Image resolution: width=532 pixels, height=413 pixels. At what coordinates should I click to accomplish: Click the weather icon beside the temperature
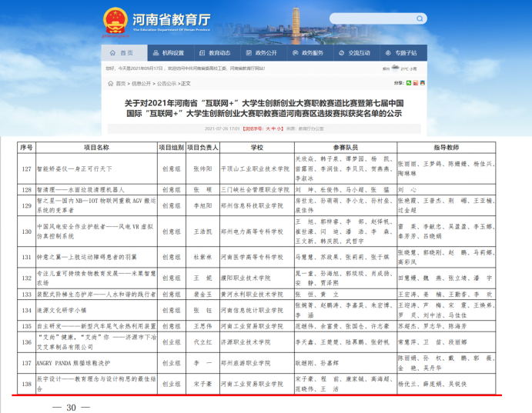click(395, 68)
